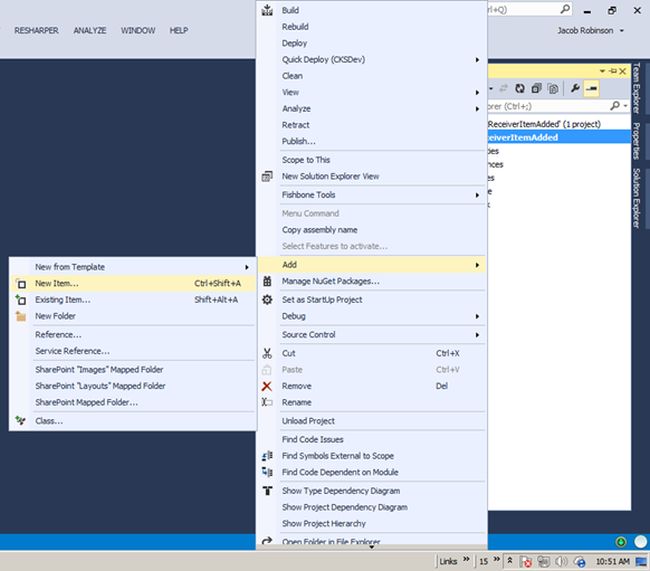Click the New Solution Explorer View icon
The width and height of the screenshot is (650, 571).
click(267, 176)
